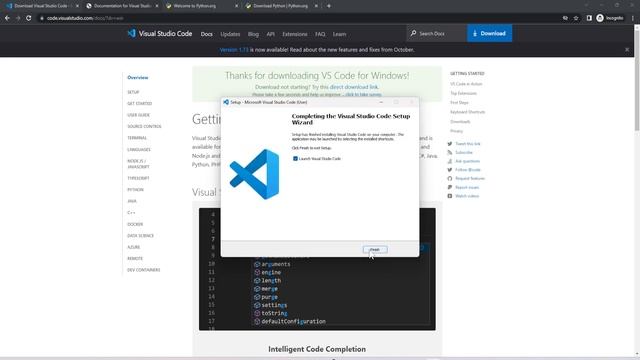Expand NODE.JS / JAVASCRIPT sidebar section
Viewport: 640px width, 360px height.
[138, 164]
